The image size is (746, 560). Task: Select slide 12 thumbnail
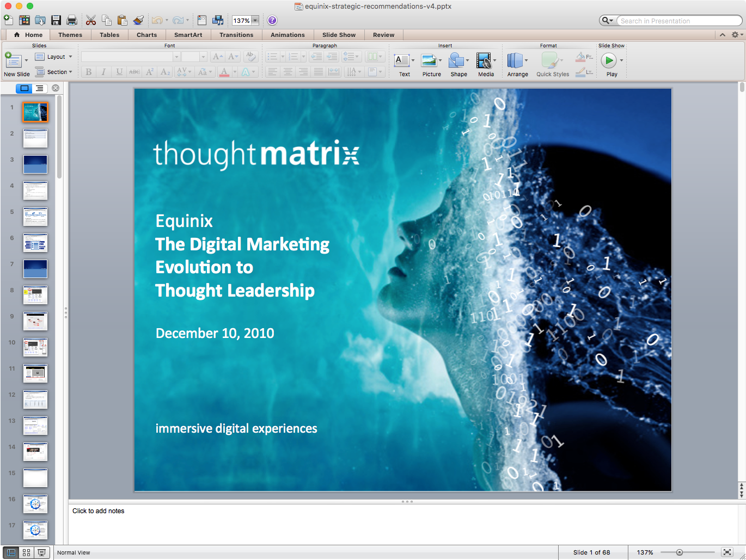[35, 399]
